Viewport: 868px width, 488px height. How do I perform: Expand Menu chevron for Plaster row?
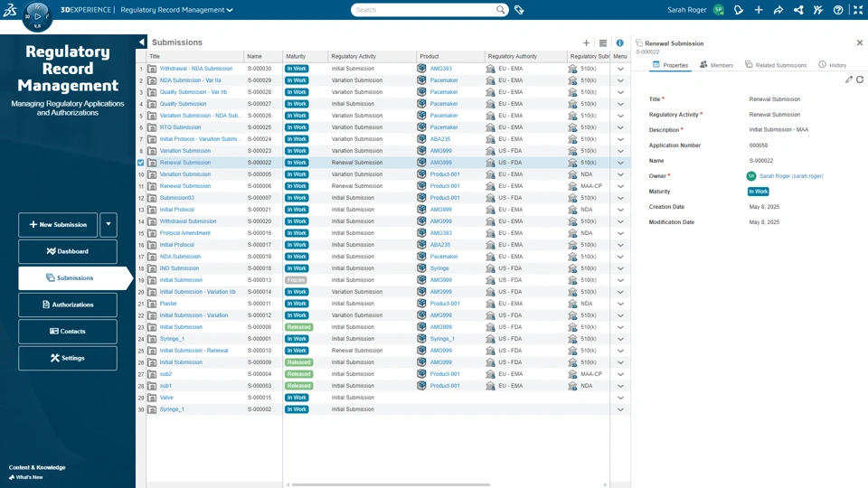click(x=620, y=304)
